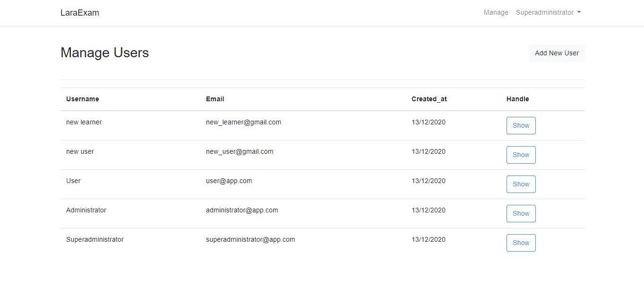Click the new_user@gmail.com email cell
This screenshot has height=281, width=644.
coord(240,151)
